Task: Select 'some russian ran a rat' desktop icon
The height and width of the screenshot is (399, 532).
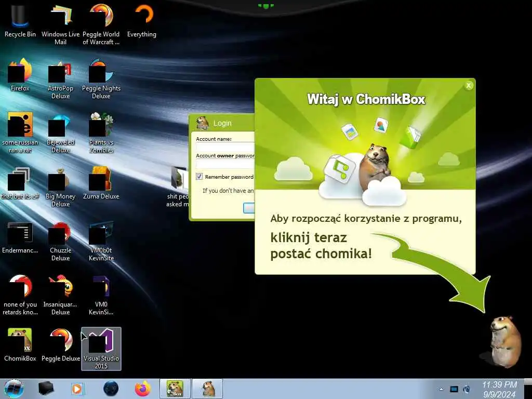Action: [x=20, y=132]
